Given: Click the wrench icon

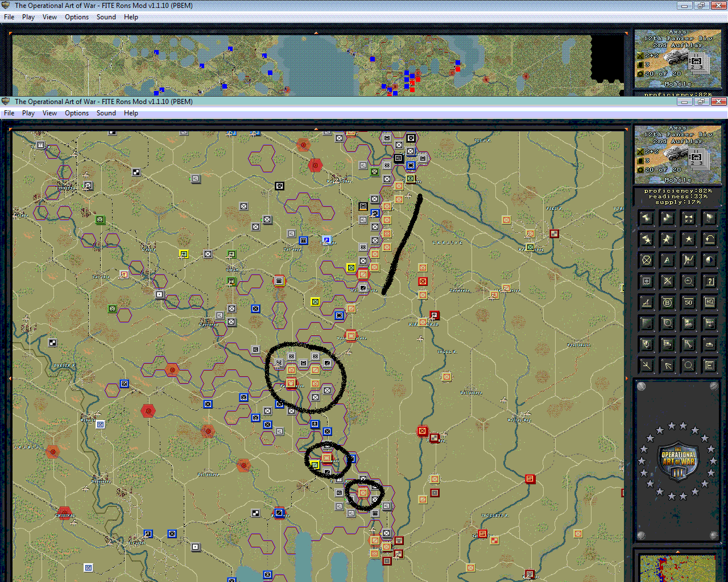Looking at the screenshot, I should (689, 344).
